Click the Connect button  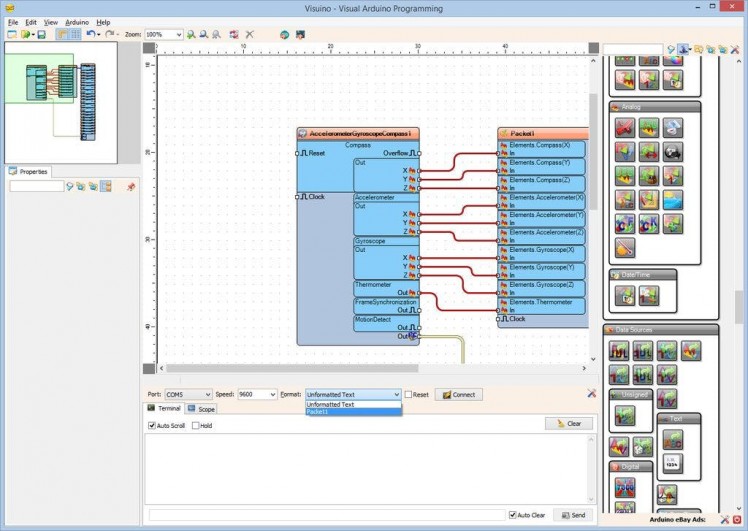pyautogui.click(x=458, y=395)
